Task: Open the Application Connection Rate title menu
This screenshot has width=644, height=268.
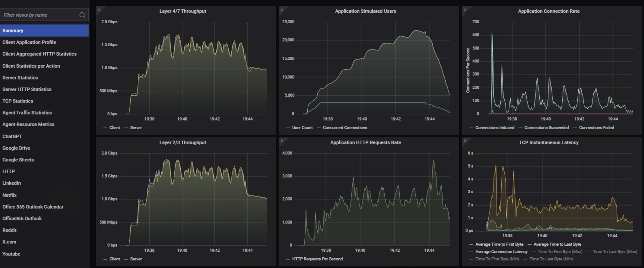Action: coord(549,11)
